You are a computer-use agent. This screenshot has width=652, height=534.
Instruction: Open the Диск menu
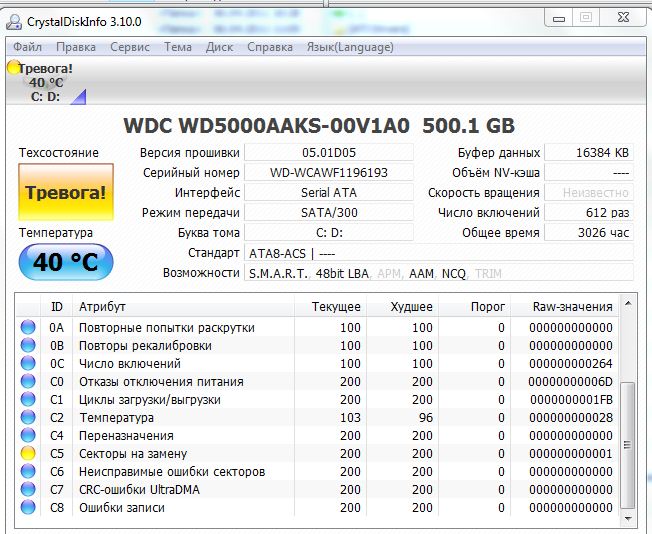tap(220, 47)
